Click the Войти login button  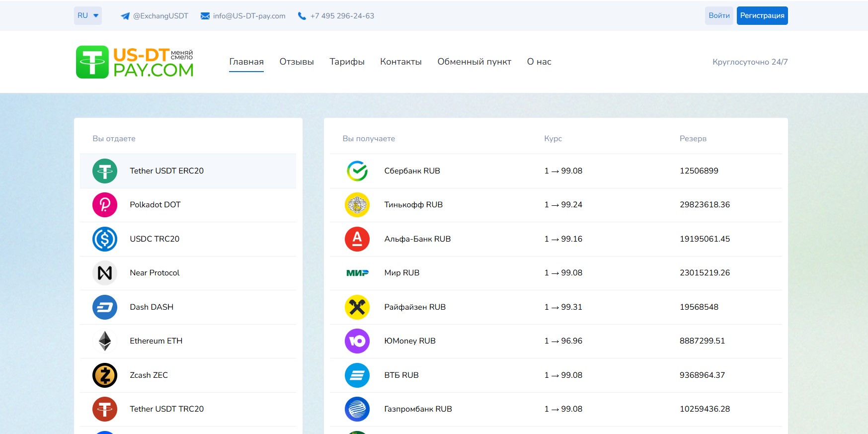click(719, 15)
